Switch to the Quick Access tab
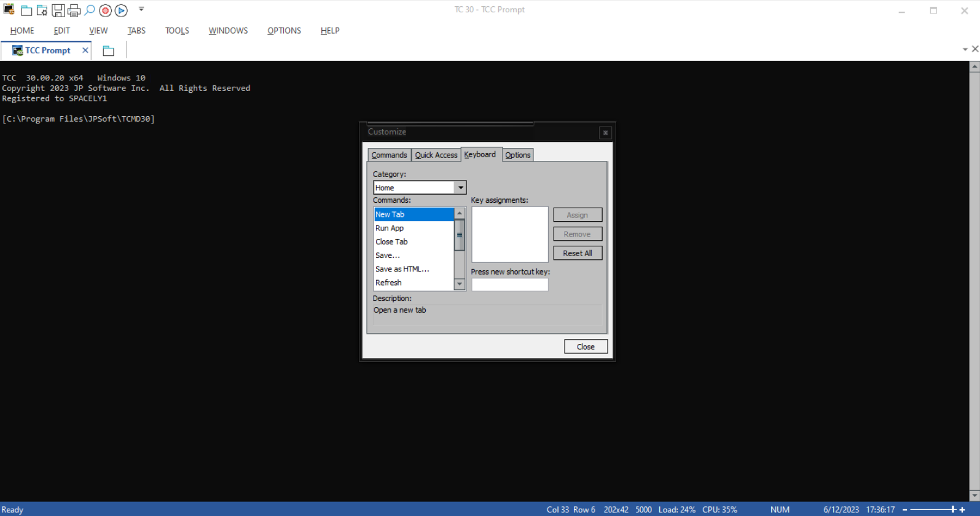The width and height of the screenshot is (980, 516). (x=436, y=155)
